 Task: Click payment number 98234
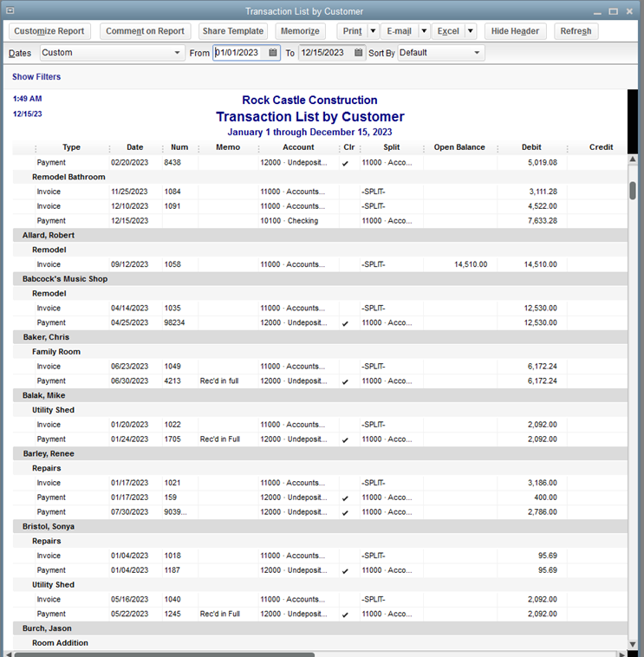tap(174, 322)
